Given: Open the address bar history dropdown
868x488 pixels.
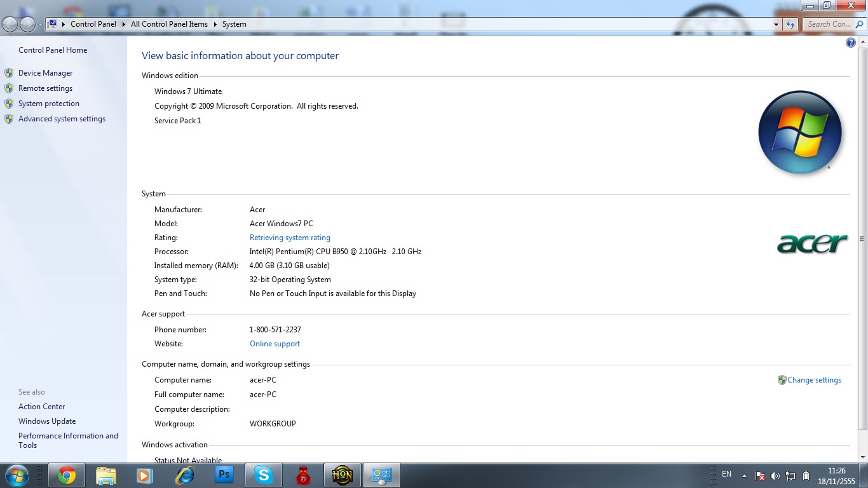Looking at the screenshot, I should pos(776,24).
